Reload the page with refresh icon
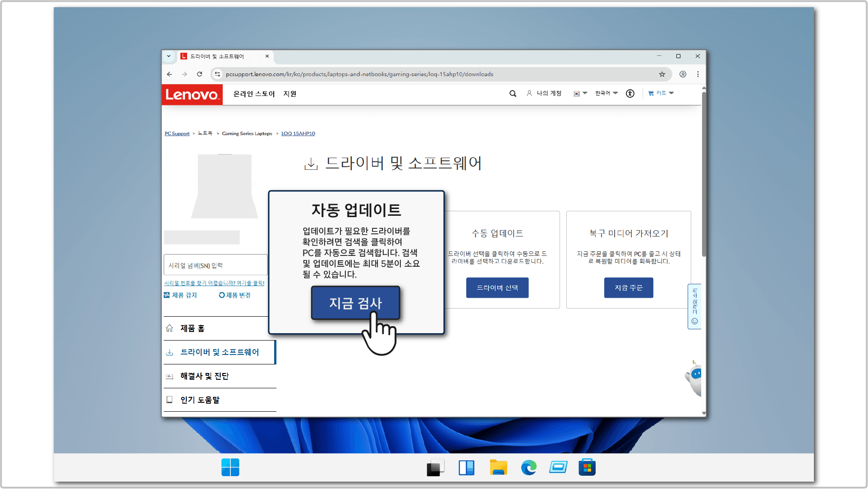 tap(199, 74)
